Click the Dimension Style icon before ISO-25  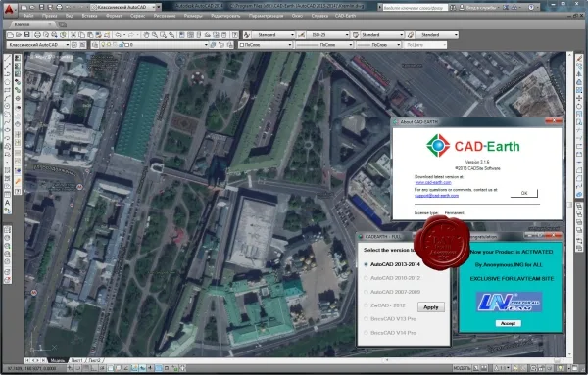(x=301, y=35)
